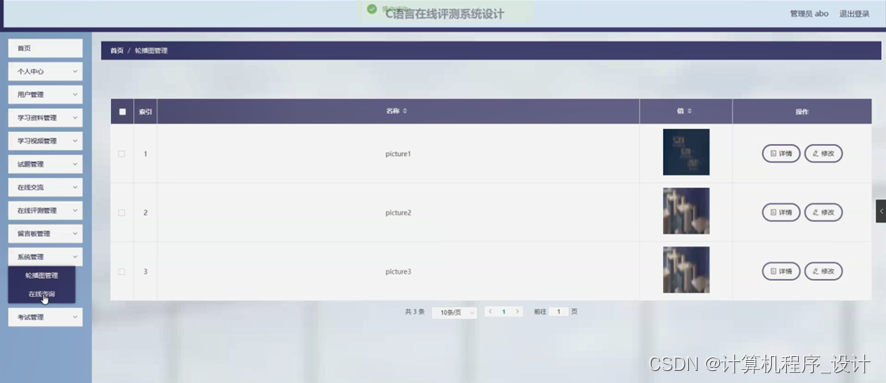Tick the select-all checkbox in table header
Image resolution: width=886 pixels, height=383 pixels.
tap(122, 112)
